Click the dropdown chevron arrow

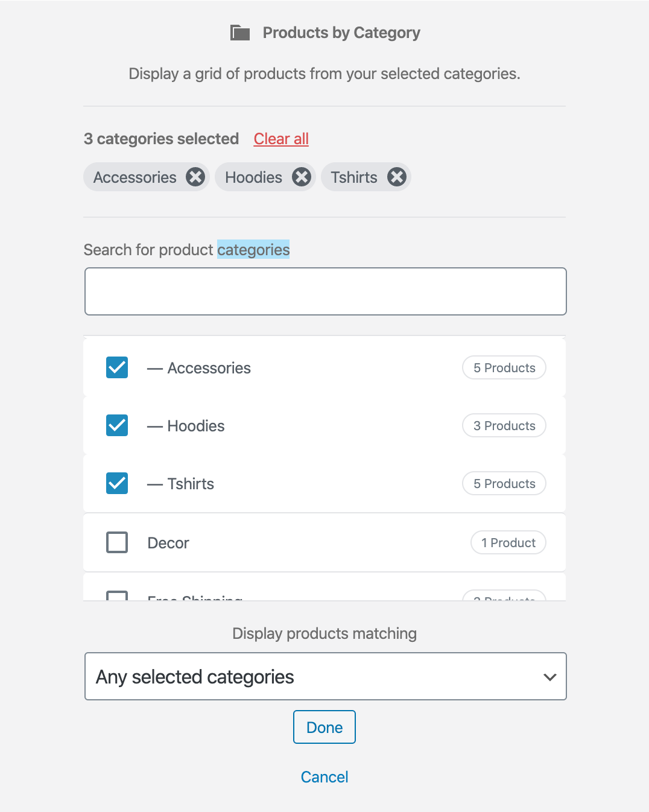(x=549, y=677)
